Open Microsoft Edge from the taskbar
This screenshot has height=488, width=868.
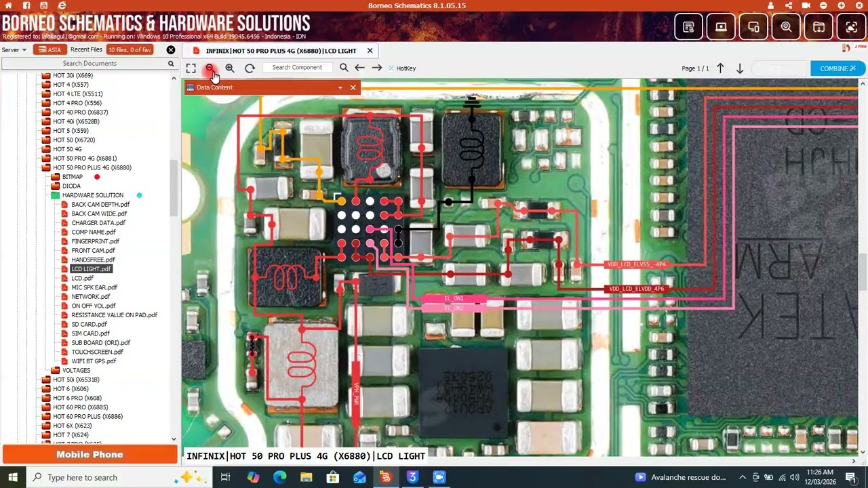point(279,477)
